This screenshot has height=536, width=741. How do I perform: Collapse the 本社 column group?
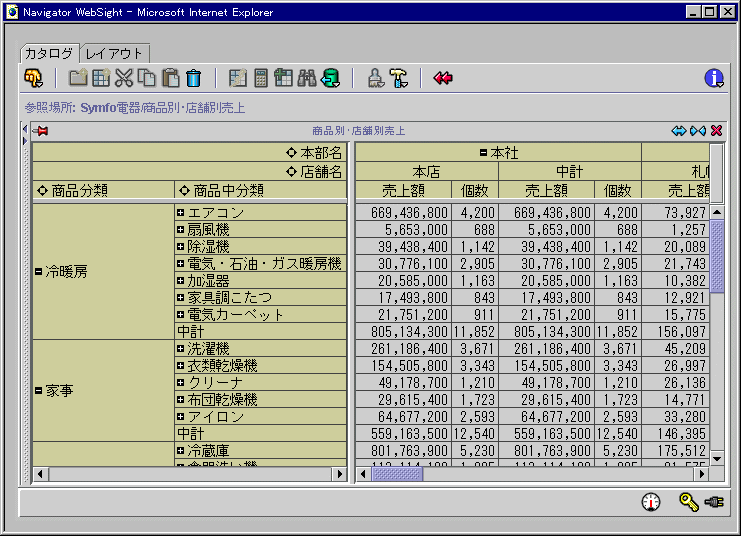point(483,153)
